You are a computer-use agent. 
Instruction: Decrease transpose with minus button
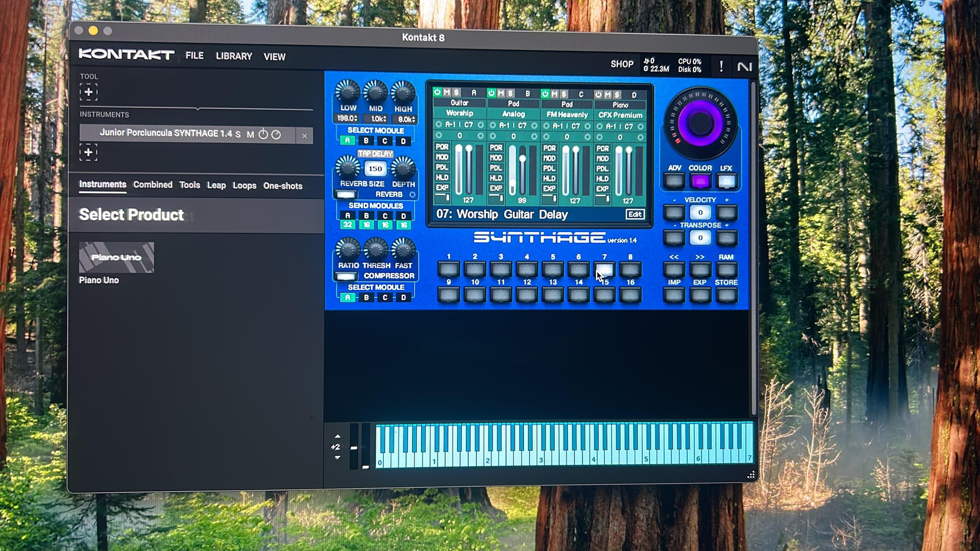coord(674,238)
